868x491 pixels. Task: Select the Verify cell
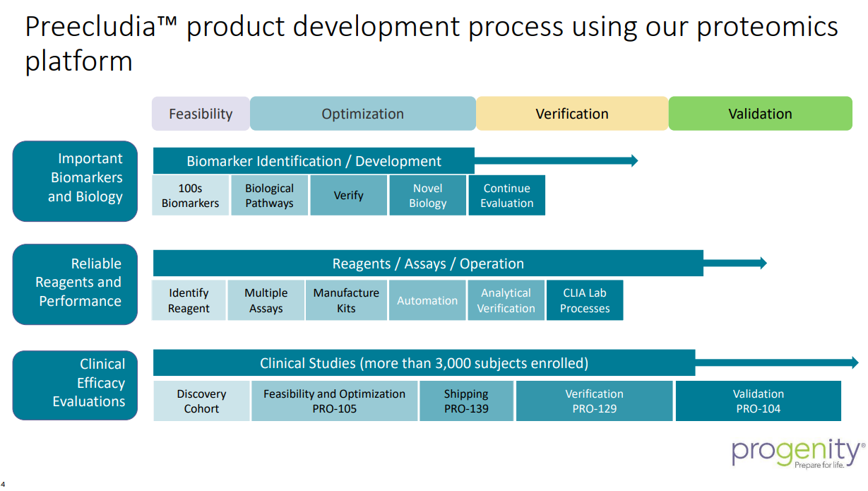coord(348,196)
